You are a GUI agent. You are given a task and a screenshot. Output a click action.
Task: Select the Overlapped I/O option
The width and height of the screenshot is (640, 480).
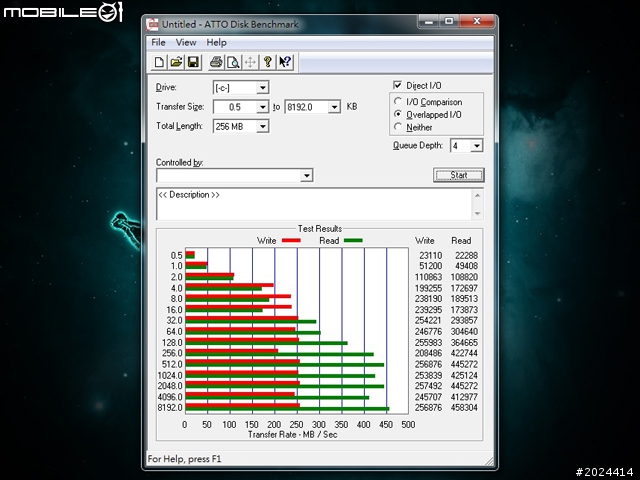pyautogui.click(x=398, y=114)
